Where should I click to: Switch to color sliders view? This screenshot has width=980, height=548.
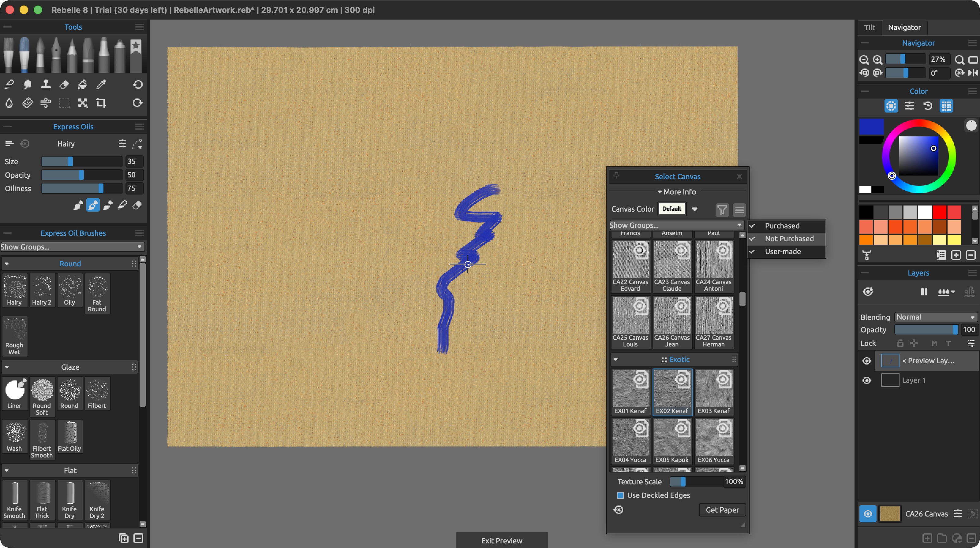pos(909,106)
